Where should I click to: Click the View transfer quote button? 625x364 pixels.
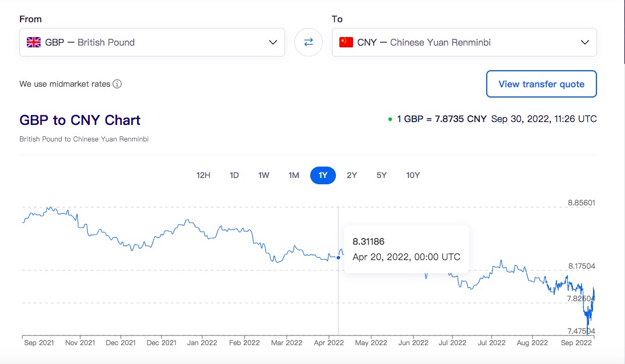pos(541,84)
